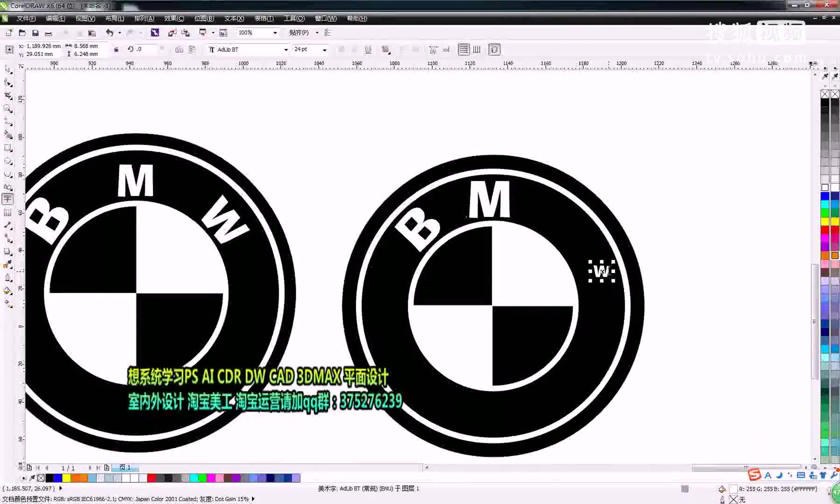Click the Export icon

186,33
